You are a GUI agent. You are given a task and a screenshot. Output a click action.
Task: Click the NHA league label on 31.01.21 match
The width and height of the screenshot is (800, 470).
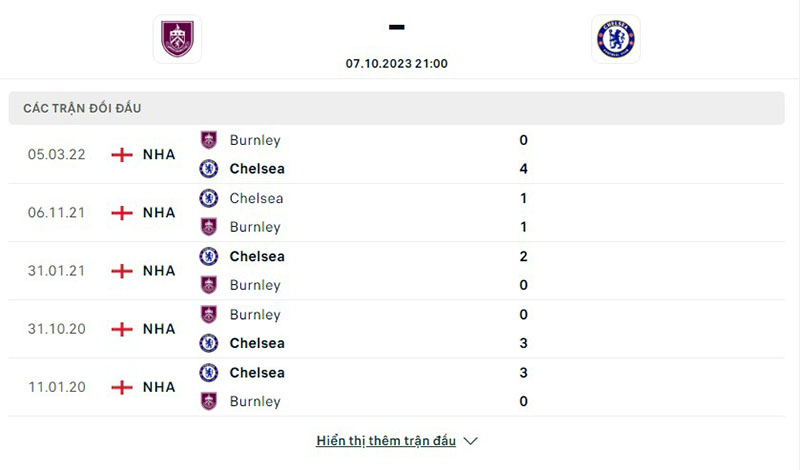point(159,271)
